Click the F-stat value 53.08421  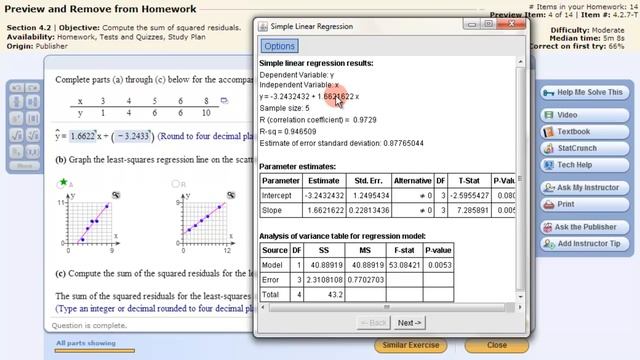tap(404, 265)
